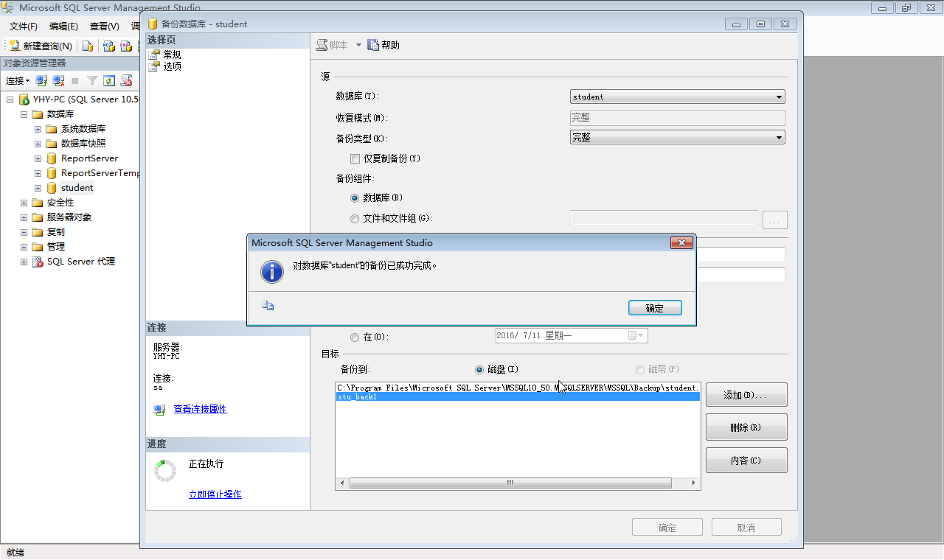
Task: Click the Database Engine Query toolbar icon
Action: pyautogui.click(x=88, y=46)
